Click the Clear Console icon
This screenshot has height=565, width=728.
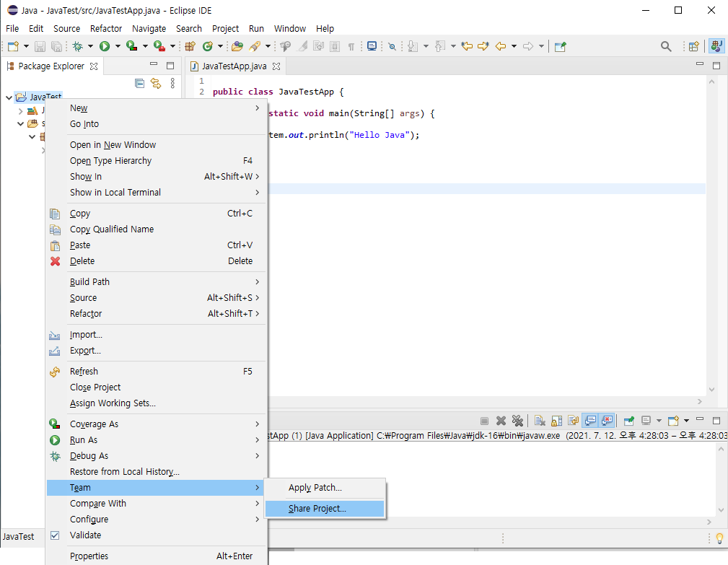click(x=540, y=421)
